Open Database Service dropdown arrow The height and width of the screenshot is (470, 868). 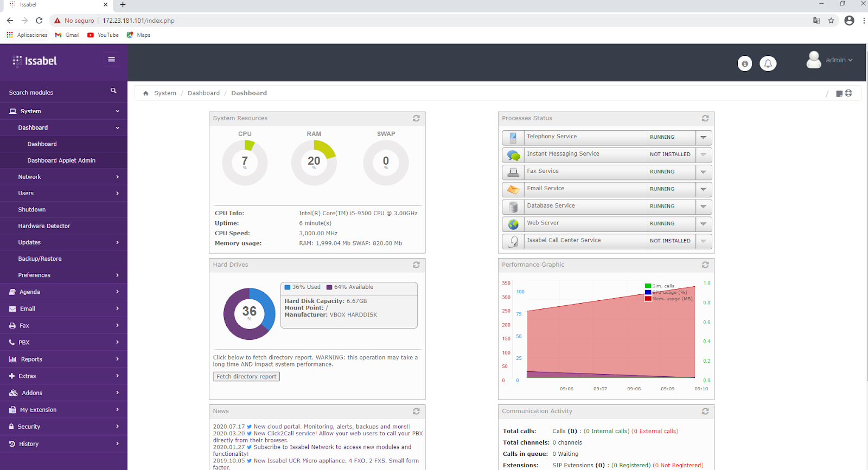pos(704,207)
